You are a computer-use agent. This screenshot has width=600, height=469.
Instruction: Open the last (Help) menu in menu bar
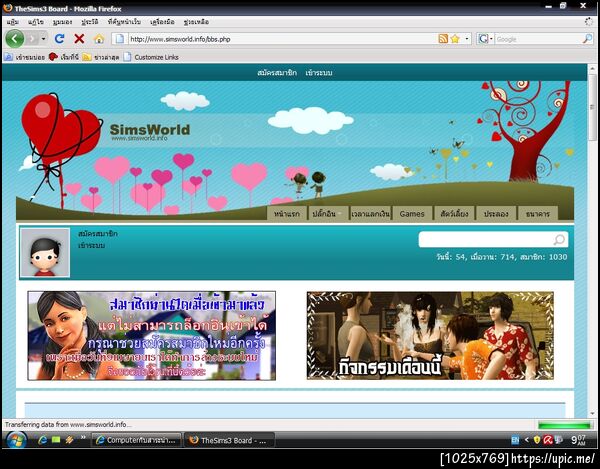196,22
